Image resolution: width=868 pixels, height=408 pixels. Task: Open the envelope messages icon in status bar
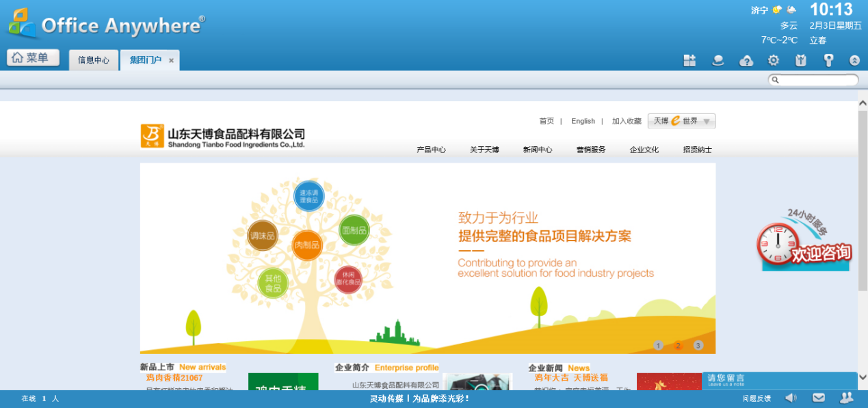click(x=818, y=398)
